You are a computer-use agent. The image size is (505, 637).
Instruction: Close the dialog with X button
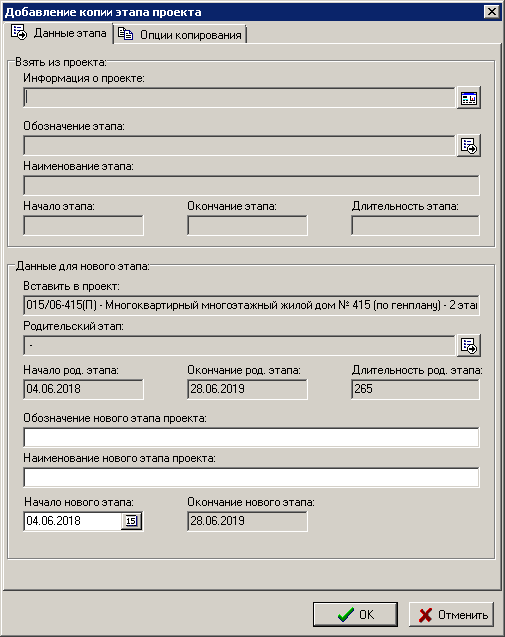tap(492, 11)
